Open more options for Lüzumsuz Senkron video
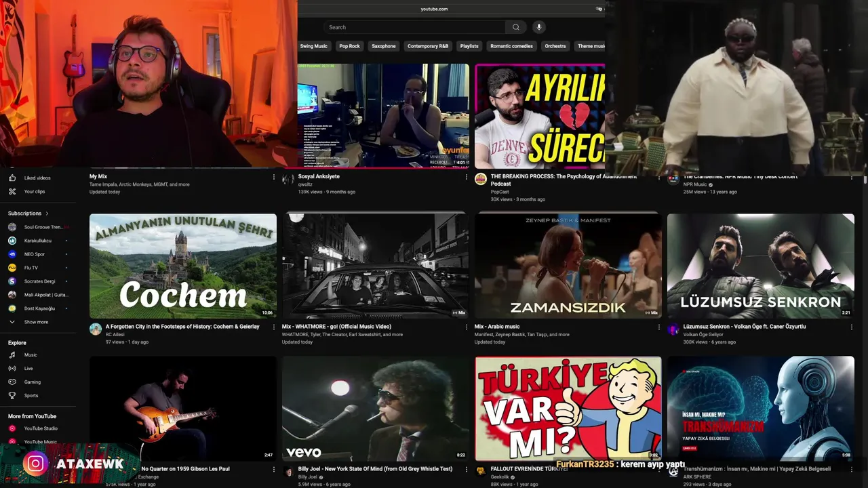 point(852,327)
